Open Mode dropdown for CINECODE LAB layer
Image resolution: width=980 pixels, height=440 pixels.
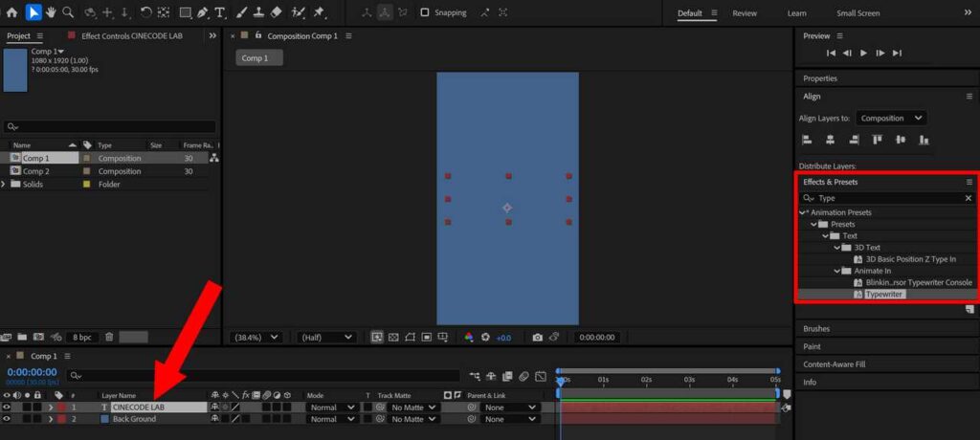[332, 407]
